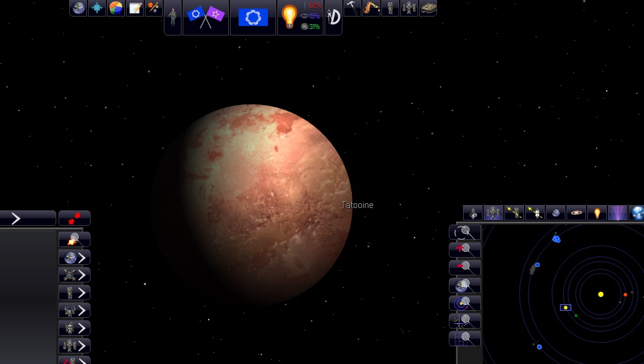Select the blue empire flag item in the top toolbar
This screenshot has height=364, width=644.
(x=253, y=18)
